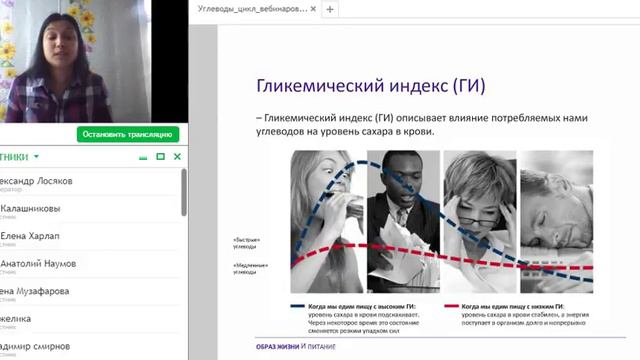Open the participants panel dropdown arrow

click(x=36, y=157)
